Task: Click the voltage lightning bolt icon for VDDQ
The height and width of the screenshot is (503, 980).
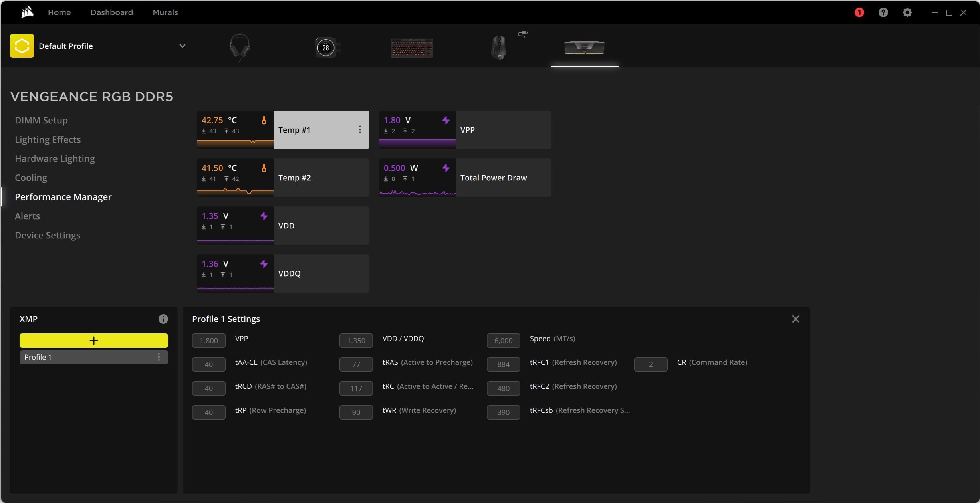Action: click(264, 264)
